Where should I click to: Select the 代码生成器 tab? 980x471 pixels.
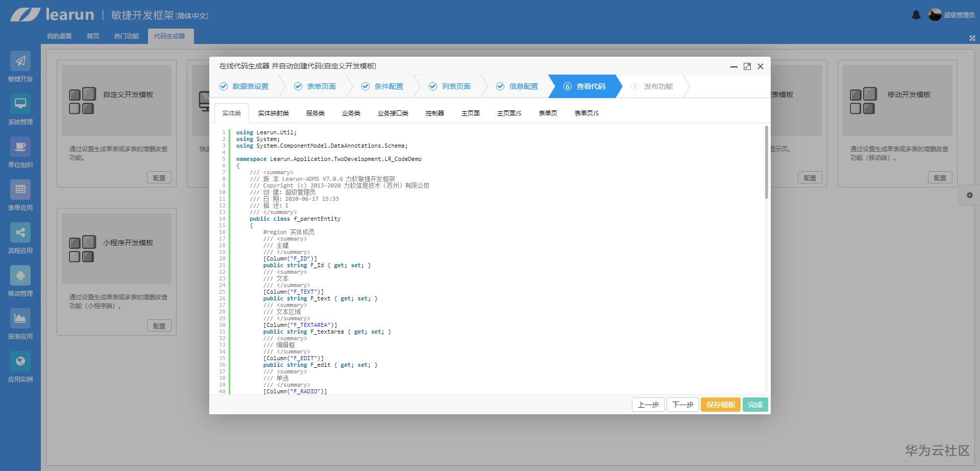pyautogui.click(x=170, y=36)
